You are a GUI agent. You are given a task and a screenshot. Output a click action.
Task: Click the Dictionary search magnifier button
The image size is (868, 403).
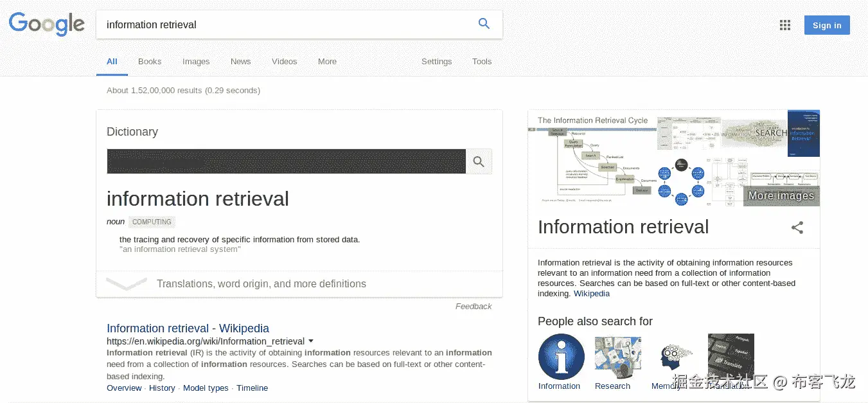[x=479, y=161]
